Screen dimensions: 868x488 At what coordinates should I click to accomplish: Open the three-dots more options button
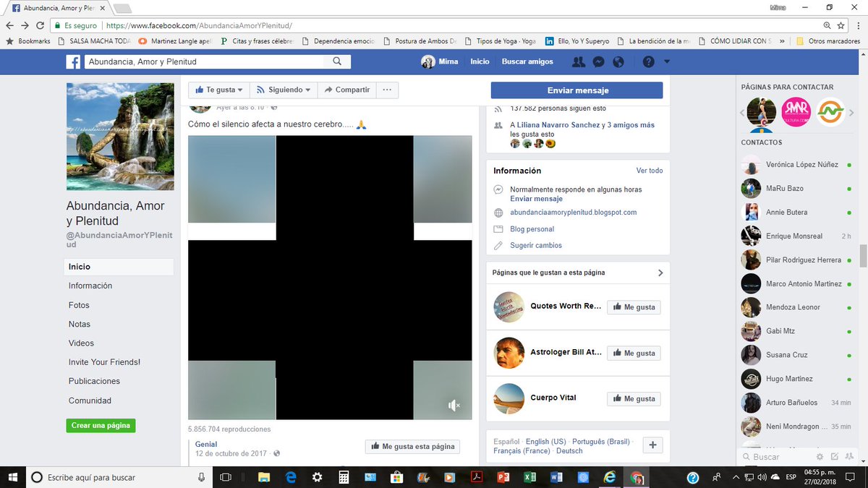tap(387, 90)
